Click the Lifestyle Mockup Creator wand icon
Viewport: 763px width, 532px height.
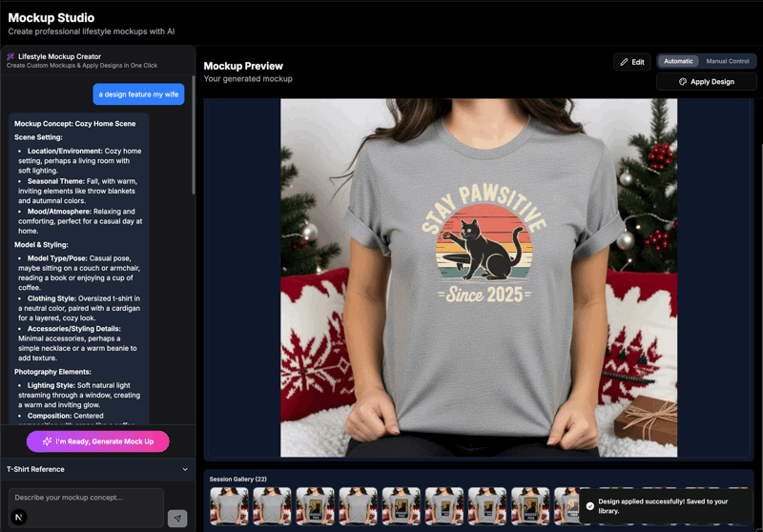10,56
